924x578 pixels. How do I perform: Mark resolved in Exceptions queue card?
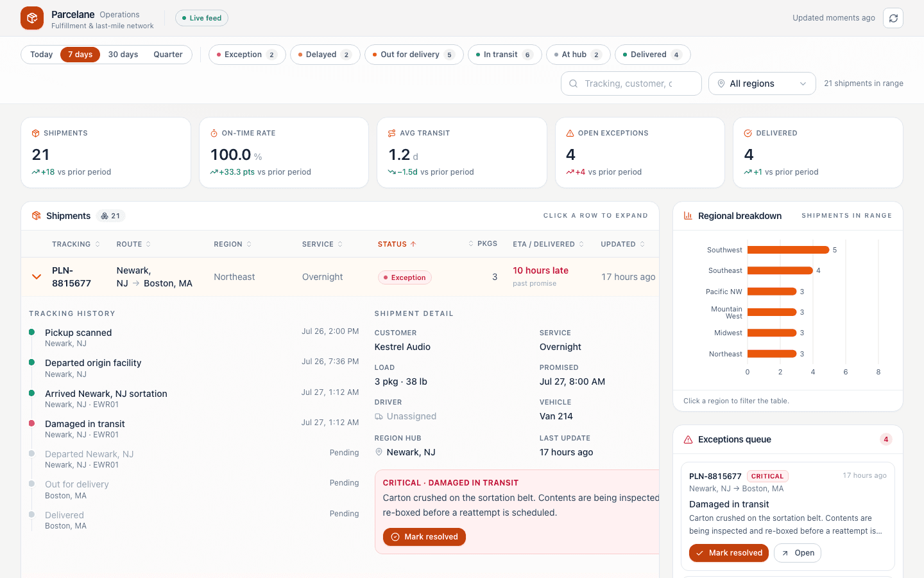point(729,553)
